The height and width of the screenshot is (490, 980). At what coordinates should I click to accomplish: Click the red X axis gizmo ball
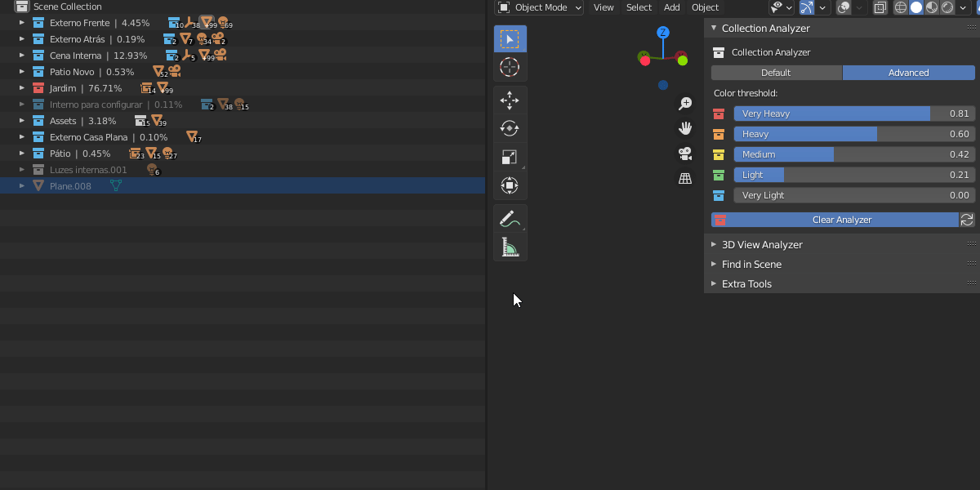tap(645, 60)
